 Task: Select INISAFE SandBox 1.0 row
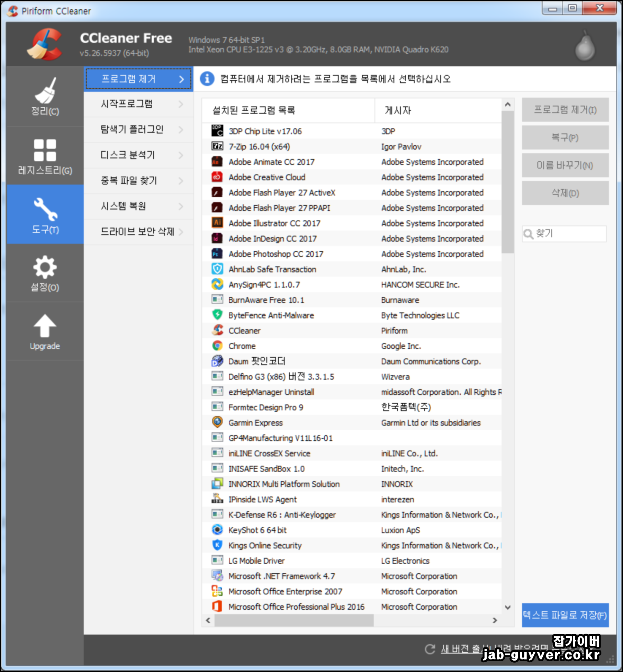(x=352, y=468)
